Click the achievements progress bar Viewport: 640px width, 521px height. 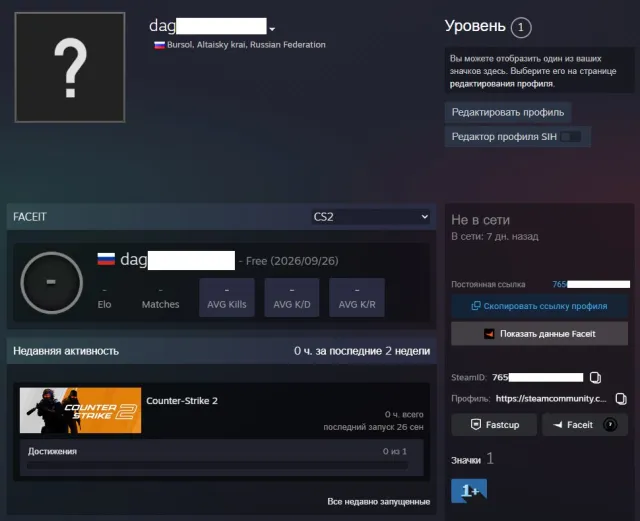tap(218, 465)
